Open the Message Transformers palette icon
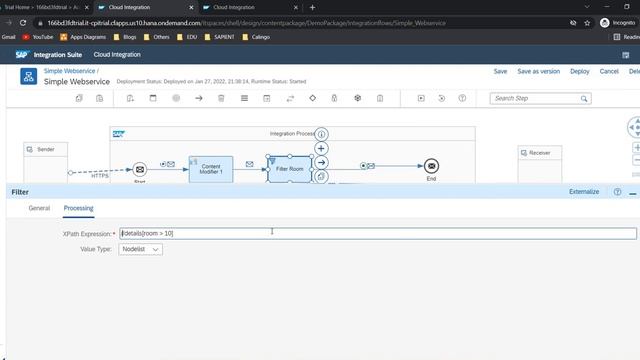Screen dimensions: 640x360 pos(244,98)
